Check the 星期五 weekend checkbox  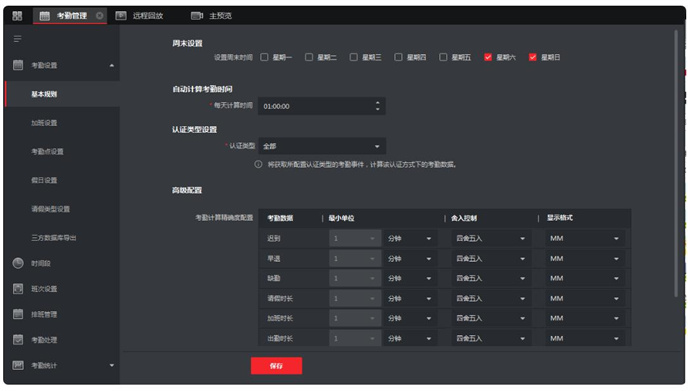(x=443, y=57)
